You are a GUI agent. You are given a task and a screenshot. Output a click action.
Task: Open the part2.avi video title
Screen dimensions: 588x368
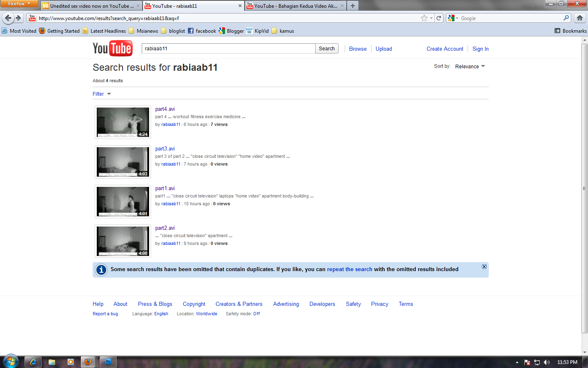coord(165,228)
